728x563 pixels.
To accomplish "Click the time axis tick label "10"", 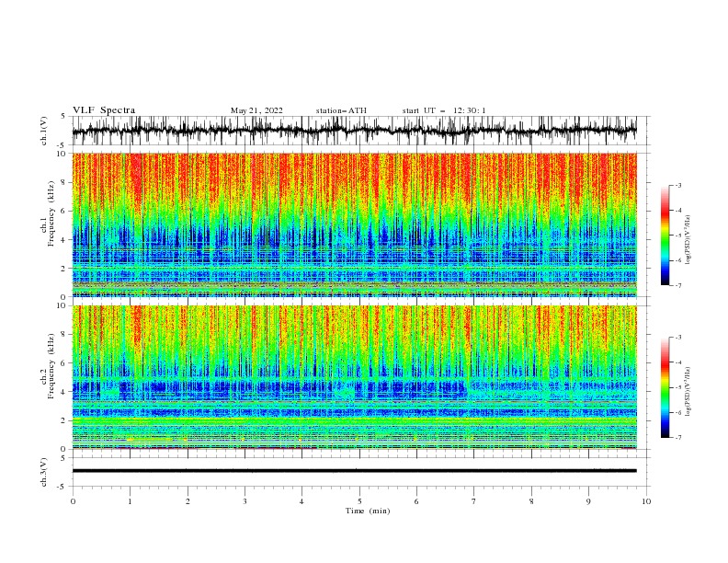I will pos(646,501).
